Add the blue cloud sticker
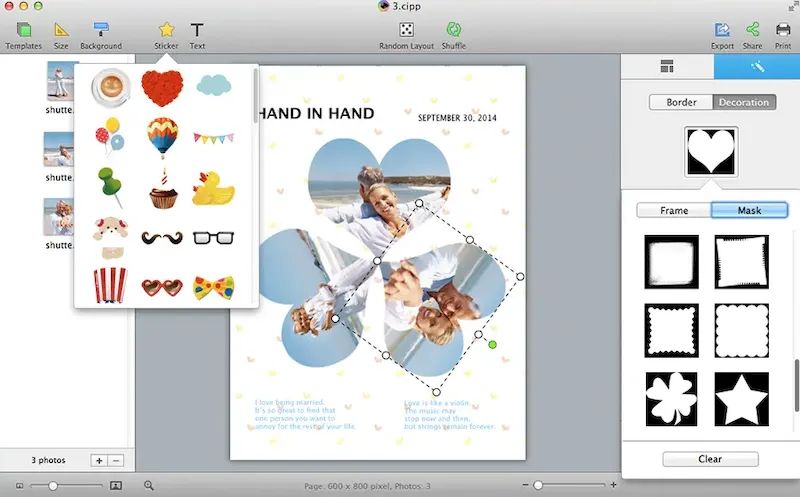The width and height of the screenshot is (800, 497). point(214,85)
